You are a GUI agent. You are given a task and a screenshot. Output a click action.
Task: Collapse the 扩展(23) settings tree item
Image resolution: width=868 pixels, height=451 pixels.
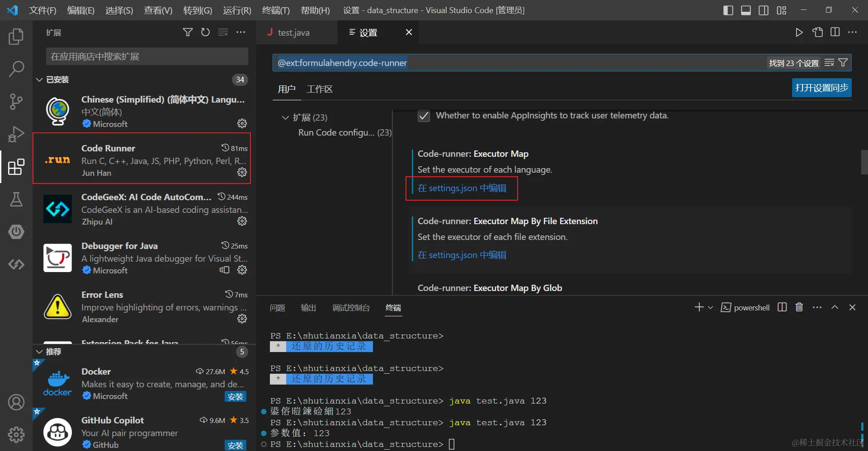[285, 117]
